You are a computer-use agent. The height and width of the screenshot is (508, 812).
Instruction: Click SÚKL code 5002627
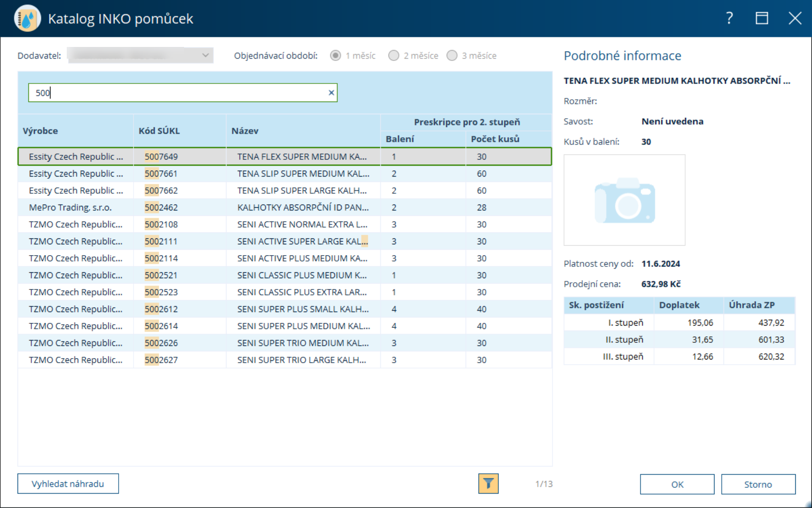(161, 360)
